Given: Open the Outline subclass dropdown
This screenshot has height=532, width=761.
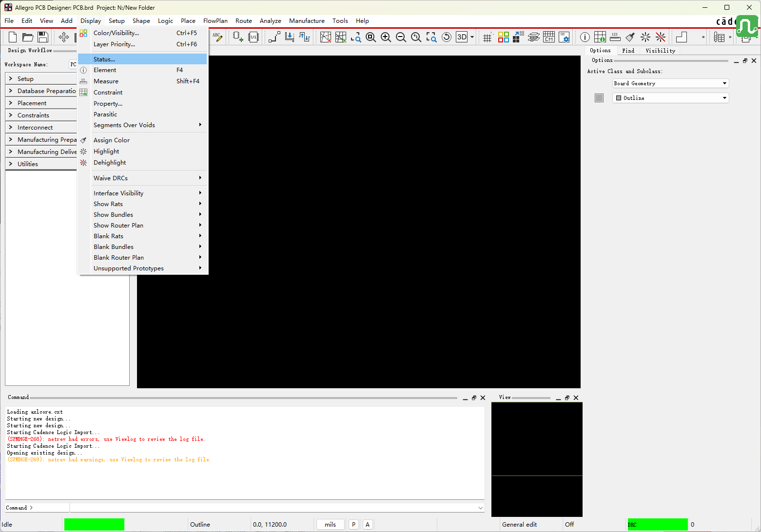Looking at the screenshot, I should click(670, 98).
